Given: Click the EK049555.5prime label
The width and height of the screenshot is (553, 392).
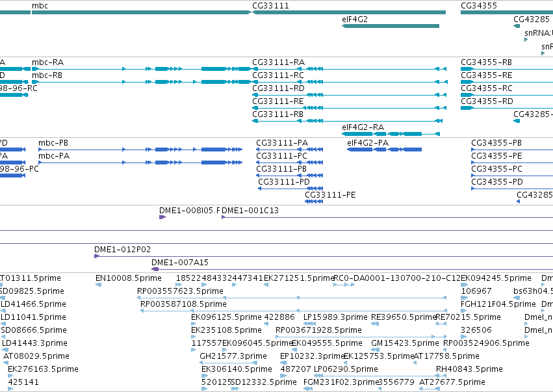Looking at the screenshot, I should click(x=327, y=344).
